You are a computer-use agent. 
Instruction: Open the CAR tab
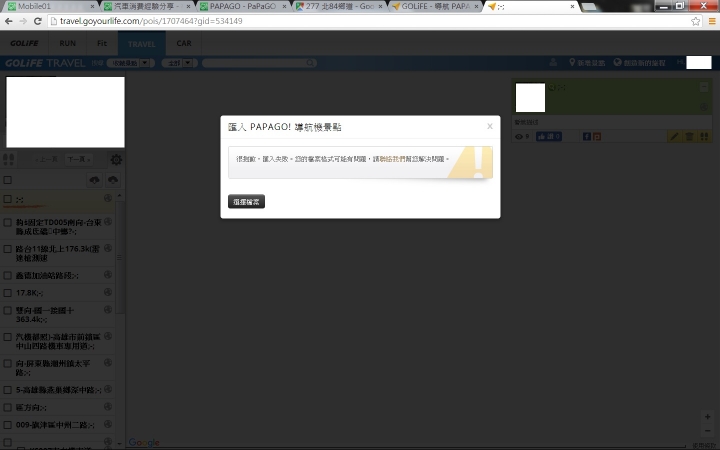184,43
